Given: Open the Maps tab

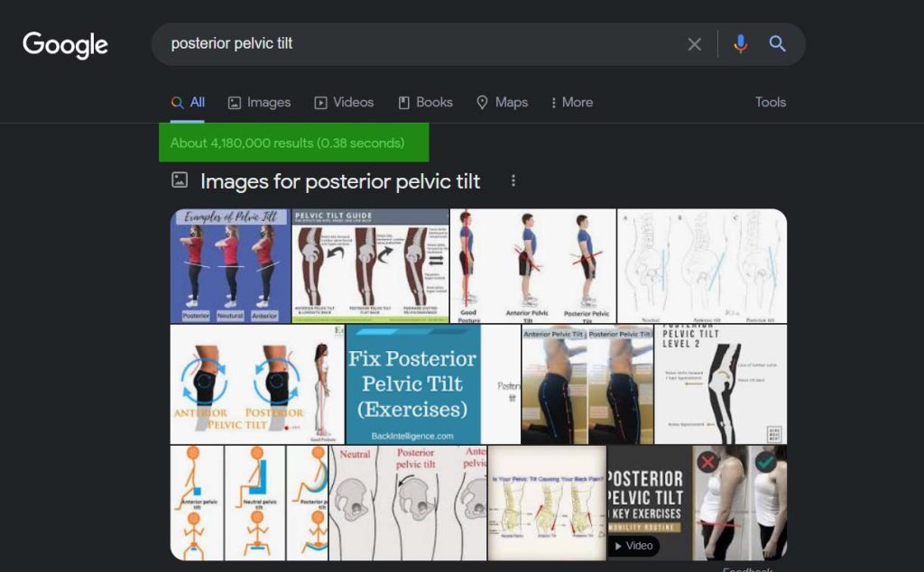Looking at the screenshot, I should pyautogui.click(x=502, y=103).
